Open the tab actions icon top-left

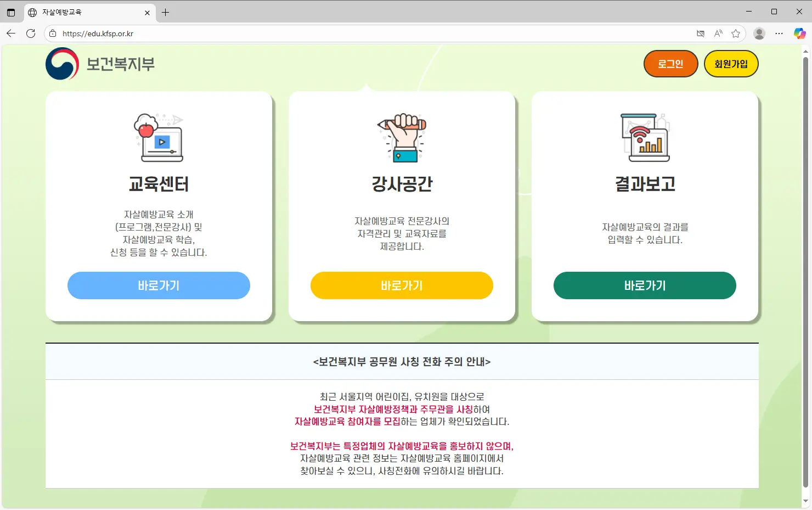[11, 12]
